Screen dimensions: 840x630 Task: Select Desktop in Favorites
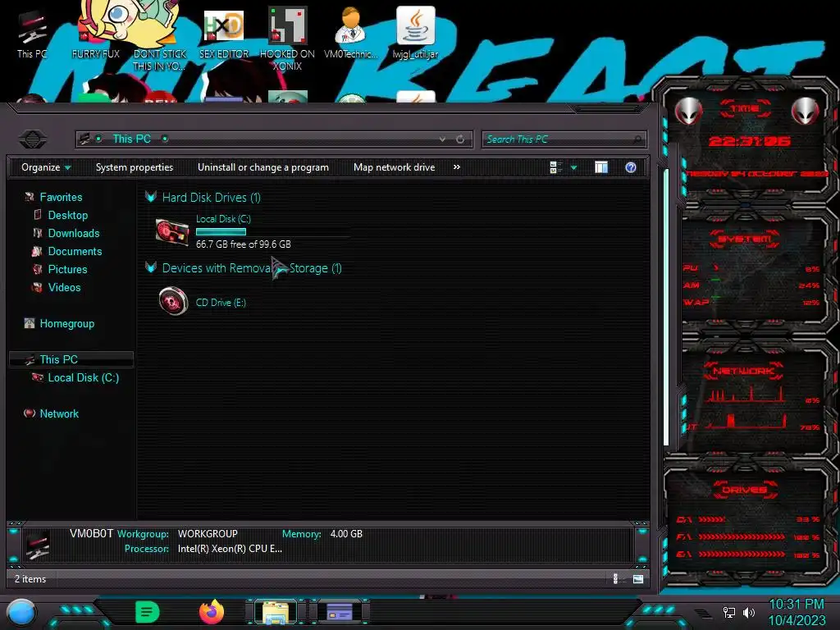point(68,216)
